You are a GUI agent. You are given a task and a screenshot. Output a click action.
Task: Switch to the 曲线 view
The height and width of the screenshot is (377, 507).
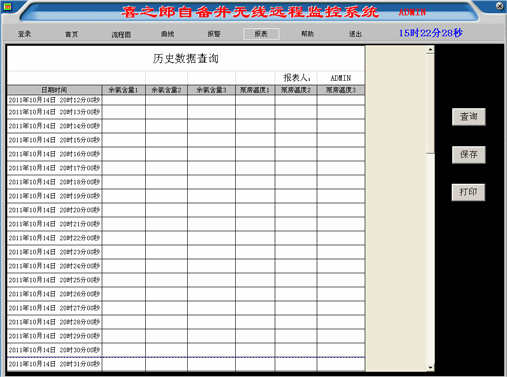point(167,34)
